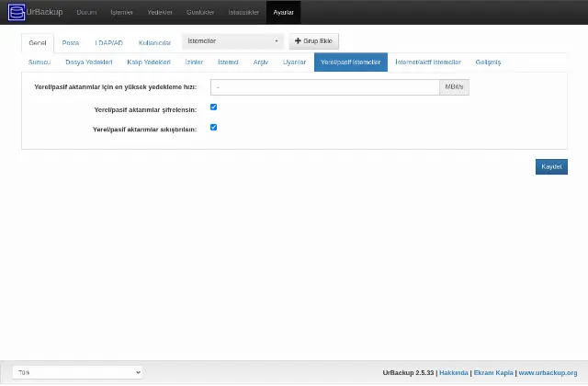Open the Uyarılar settings tab

pyautogui.click(x=294, y=62)
